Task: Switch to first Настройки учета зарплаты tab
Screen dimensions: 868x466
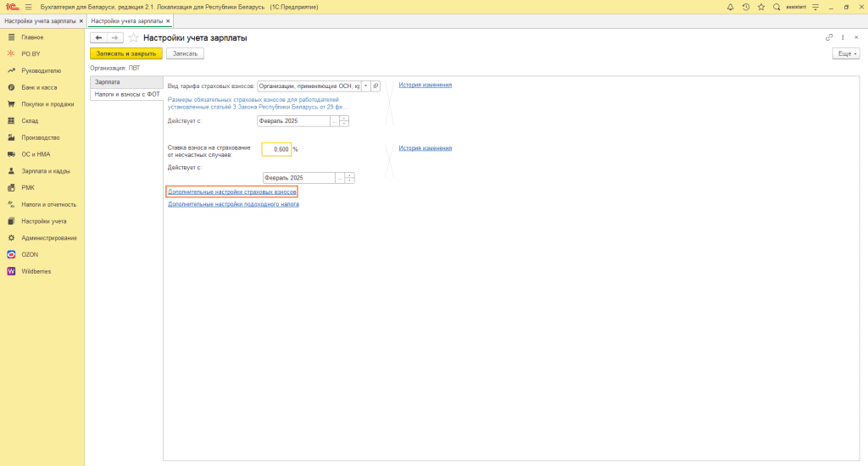Action: [40, 21]
